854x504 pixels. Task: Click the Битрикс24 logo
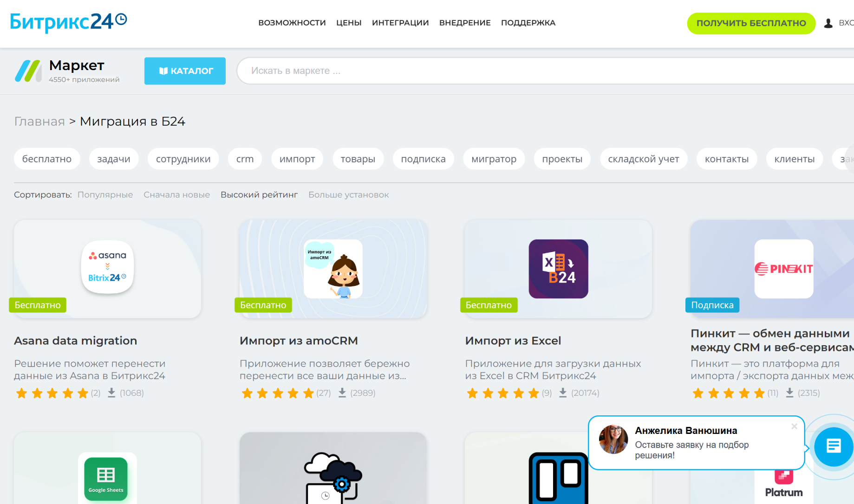click(68, 22)
